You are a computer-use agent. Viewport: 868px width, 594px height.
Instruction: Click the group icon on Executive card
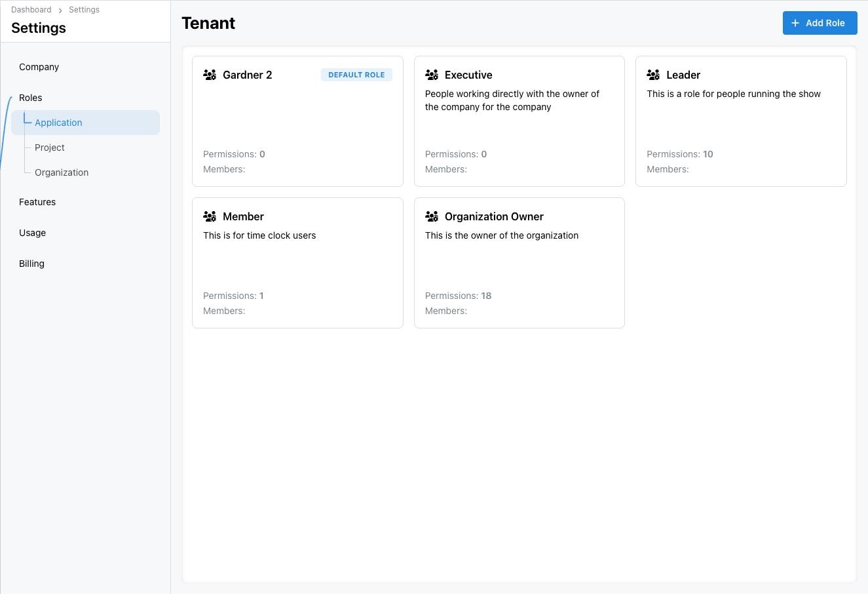coord(432,74)
